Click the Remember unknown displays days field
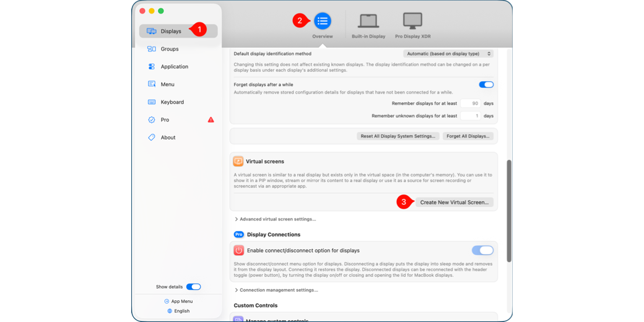This screenshot has height=322, width=644. click(471, 116)
